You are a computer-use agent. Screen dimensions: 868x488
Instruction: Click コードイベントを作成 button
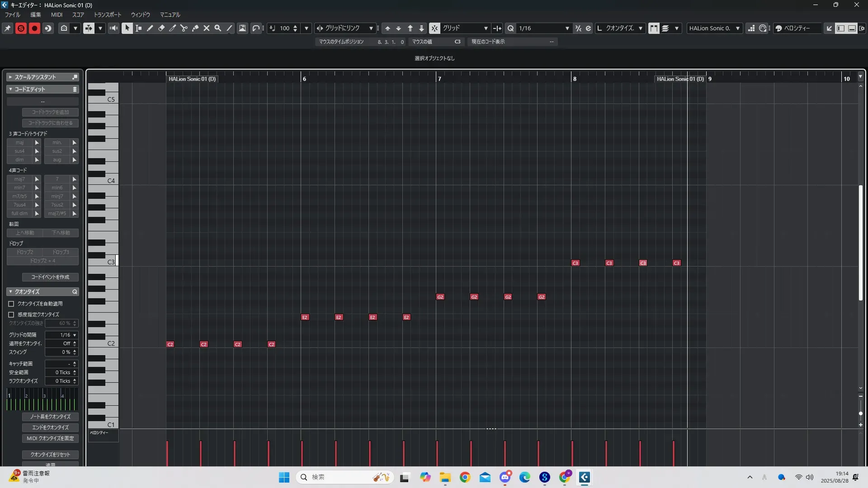point(50,277)
